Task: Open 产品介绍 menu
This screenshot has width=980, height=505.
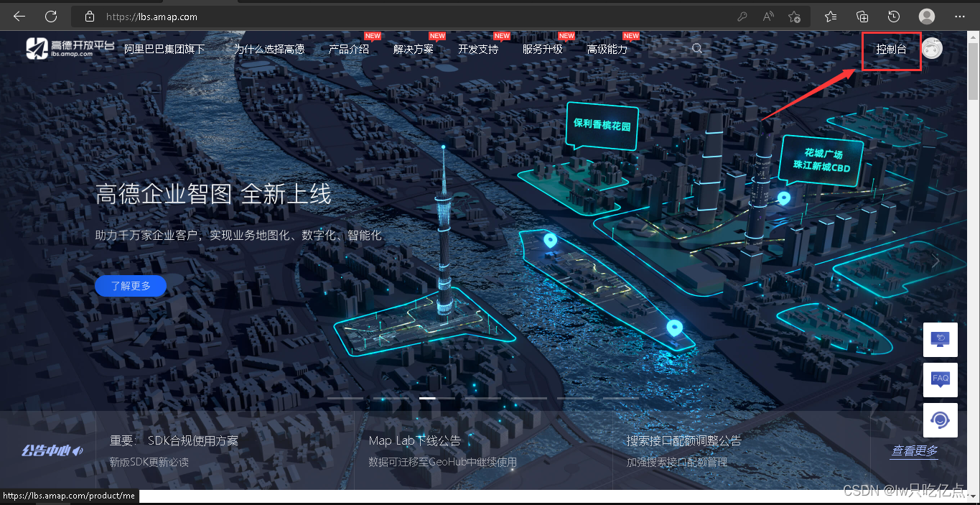Action: click(x=349, y=50)
